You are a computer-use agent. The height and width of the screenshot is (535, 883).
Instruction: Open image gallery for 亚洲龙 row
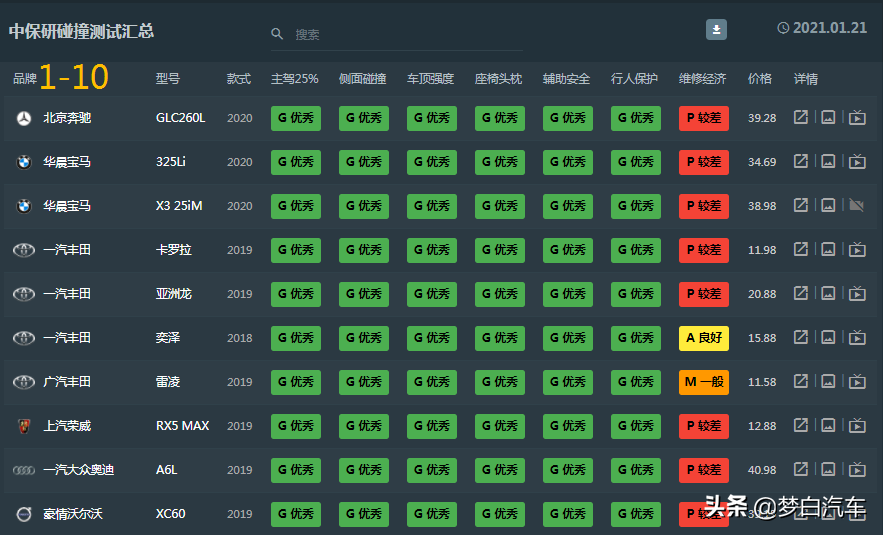[x=828, y=293]
